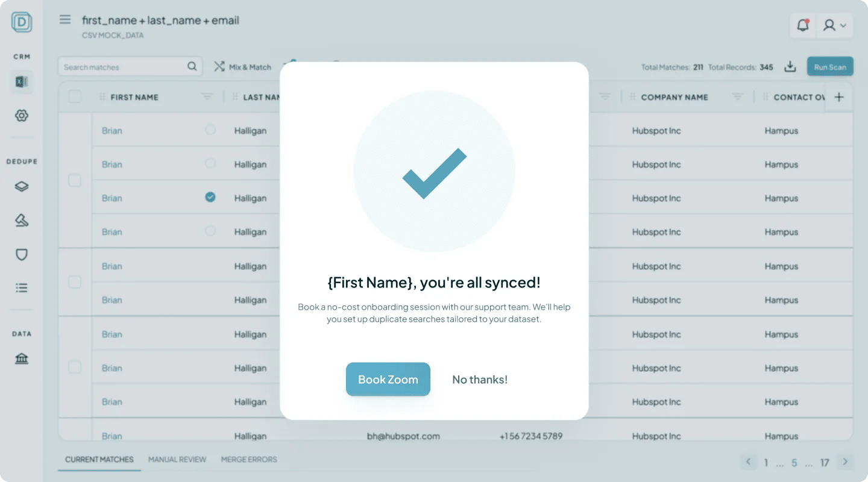Check the first match group checkbox
Screen dimensions: 868x482
click(75, 181)
